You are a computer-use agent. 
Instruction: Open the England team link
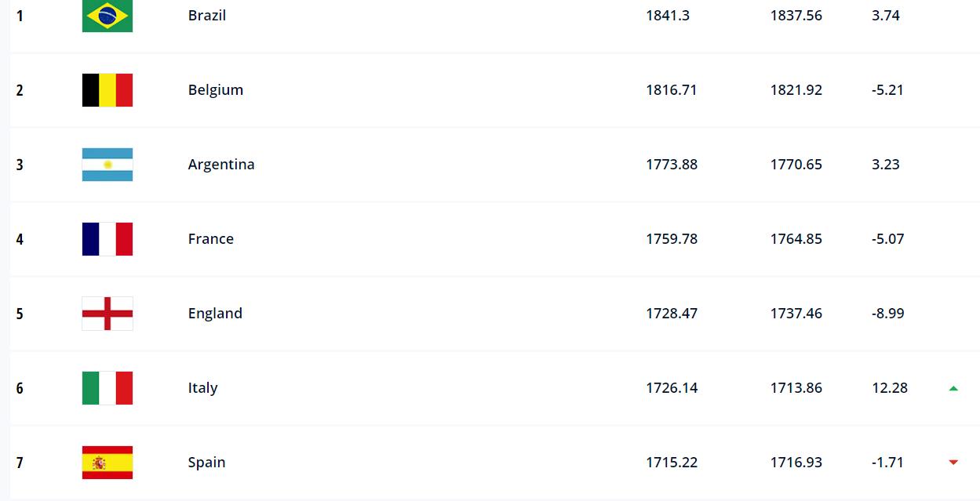[x=215, y=314]
